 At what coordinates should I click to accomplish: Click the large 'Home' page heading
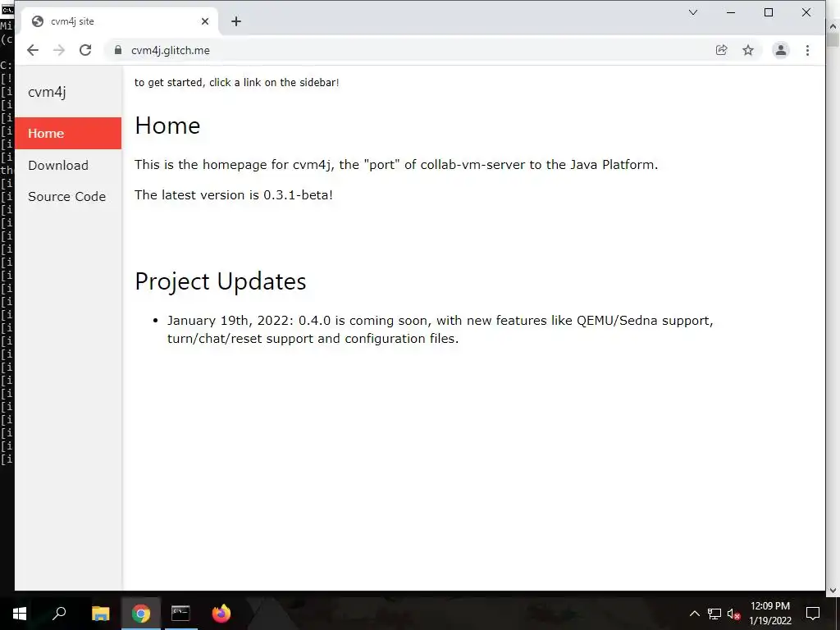[x=167, y=126]
